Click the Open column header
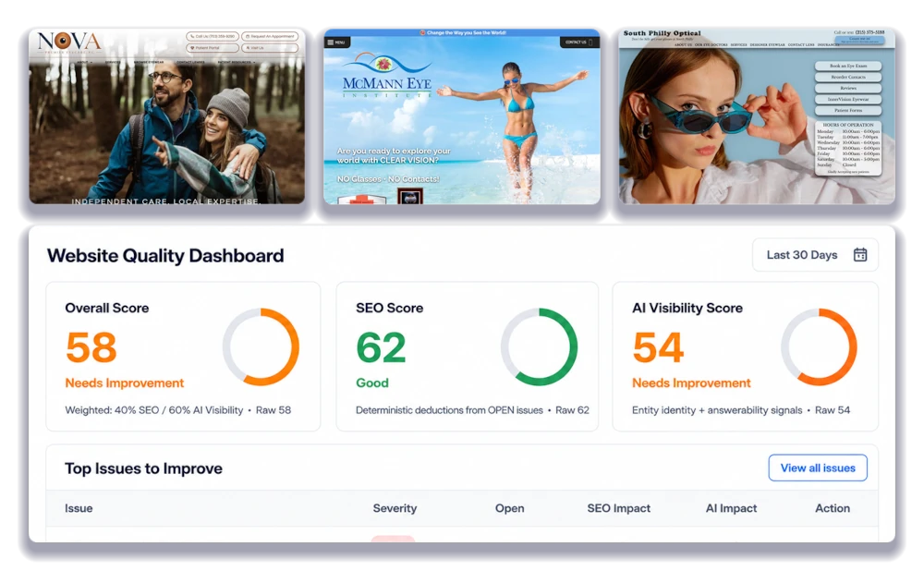The width and height of the screenshot is (924, 571). [509, 508]
